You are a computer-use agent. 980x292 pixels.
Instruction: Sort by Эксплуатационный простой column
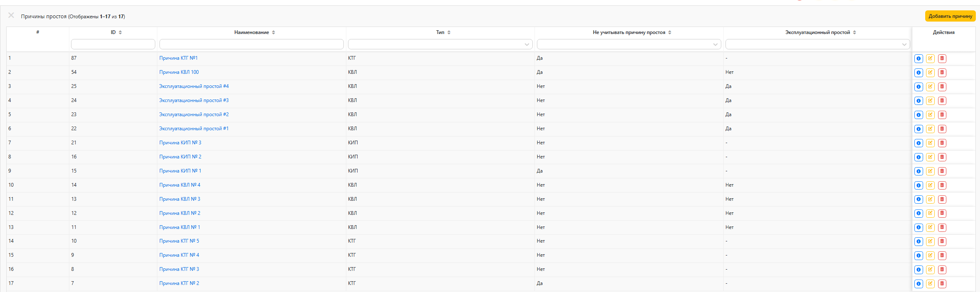coord(821,32)
